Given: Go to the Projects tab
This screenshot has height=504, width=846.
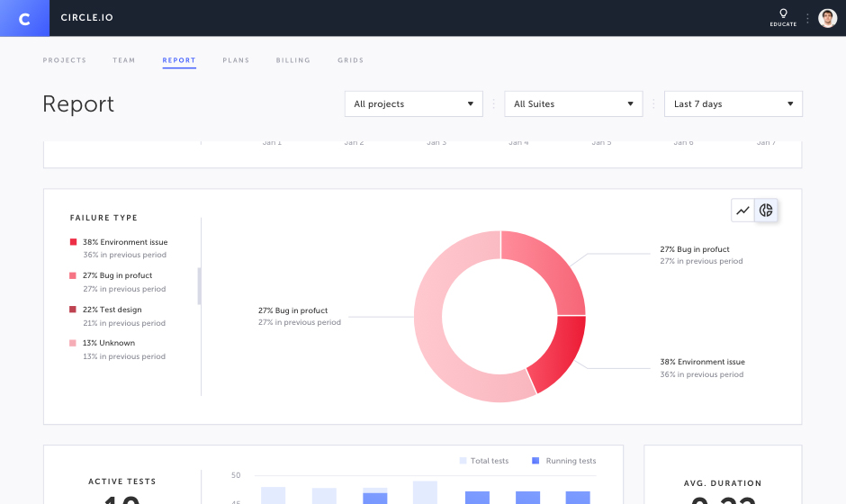Looking at the screenshot, I should [x=64, y=60].
